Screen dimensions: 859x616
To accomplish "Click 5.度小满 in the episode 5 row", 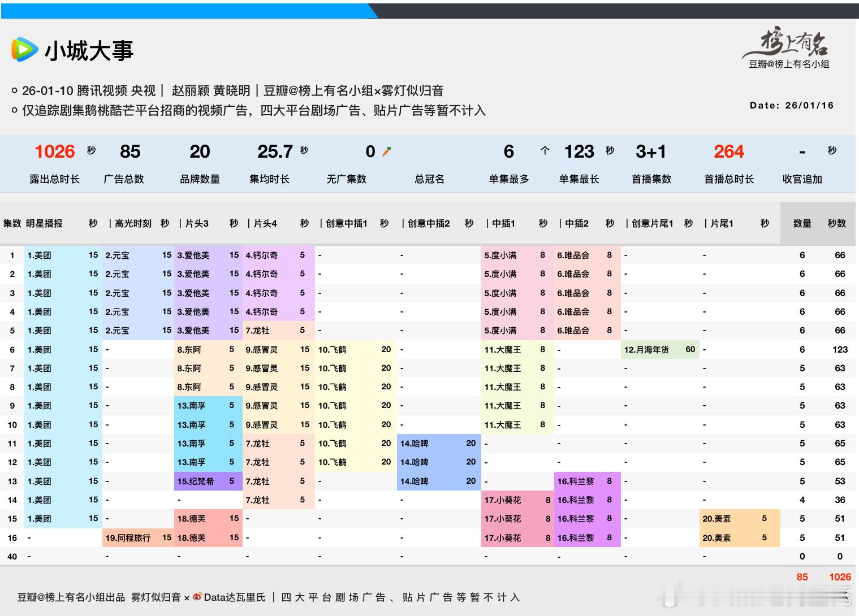I will [500, 331].
